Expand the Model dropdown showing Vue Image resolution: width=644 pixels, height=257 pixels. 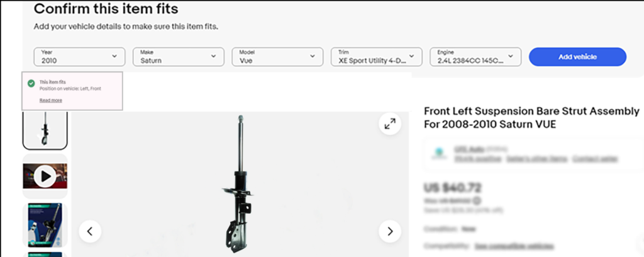click(x=277, y=57)
